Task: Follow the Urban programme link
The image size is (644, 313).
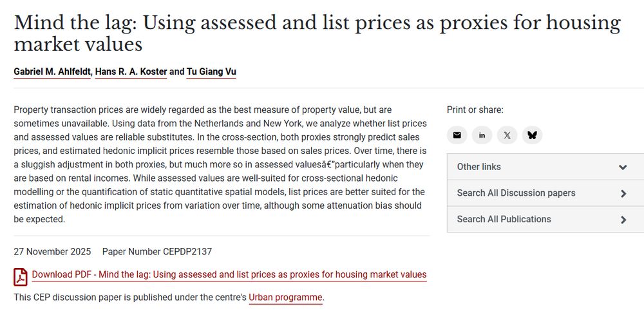Action: pos(285,298)
